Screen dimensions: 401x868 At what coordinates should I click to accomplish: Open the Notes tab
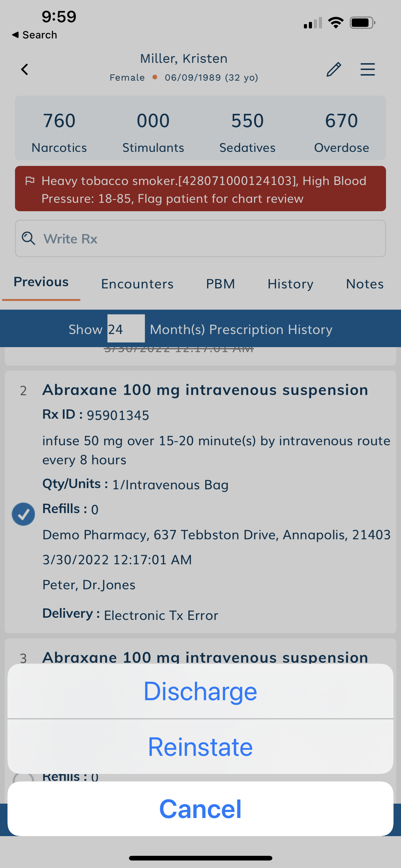point(365,284)
